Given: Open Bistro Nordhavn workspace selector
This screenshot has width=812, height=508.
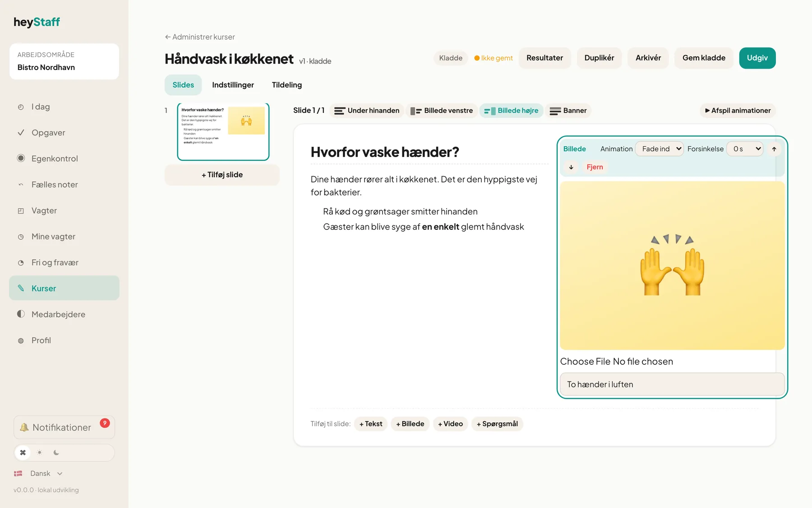Looking at the screenshot, I should (64, 61).
